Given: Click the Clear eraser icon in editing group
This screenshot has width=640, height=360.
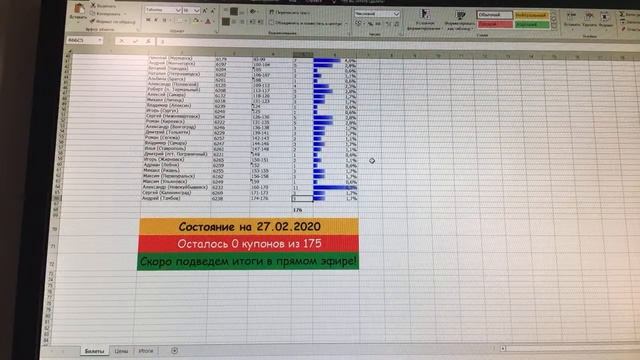Looking at the screenshot, I should (x=623, y=29).
